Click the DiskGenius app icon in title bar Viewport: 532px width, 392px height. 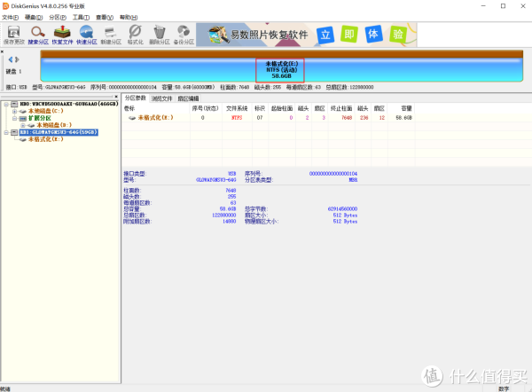tap(5, 6)
